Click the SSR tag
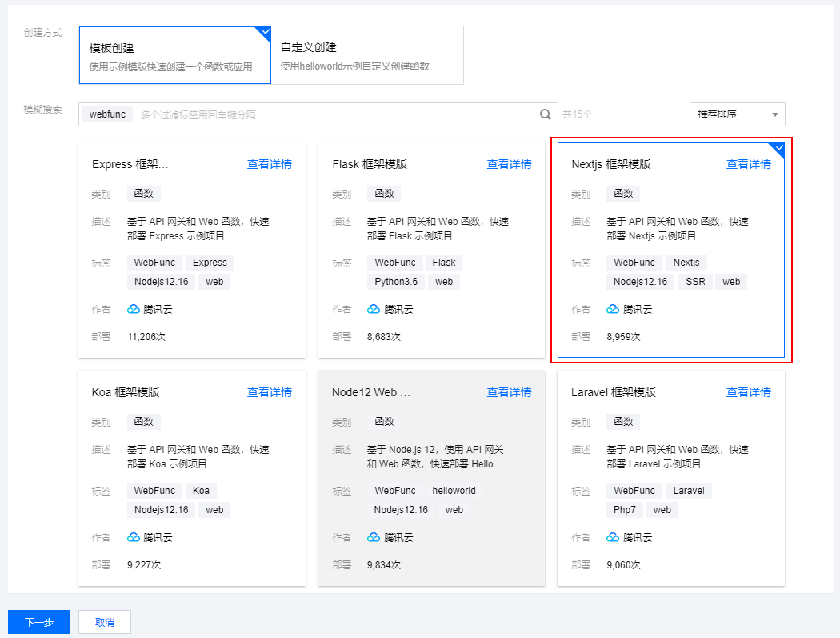 click(x=695, y=282)
